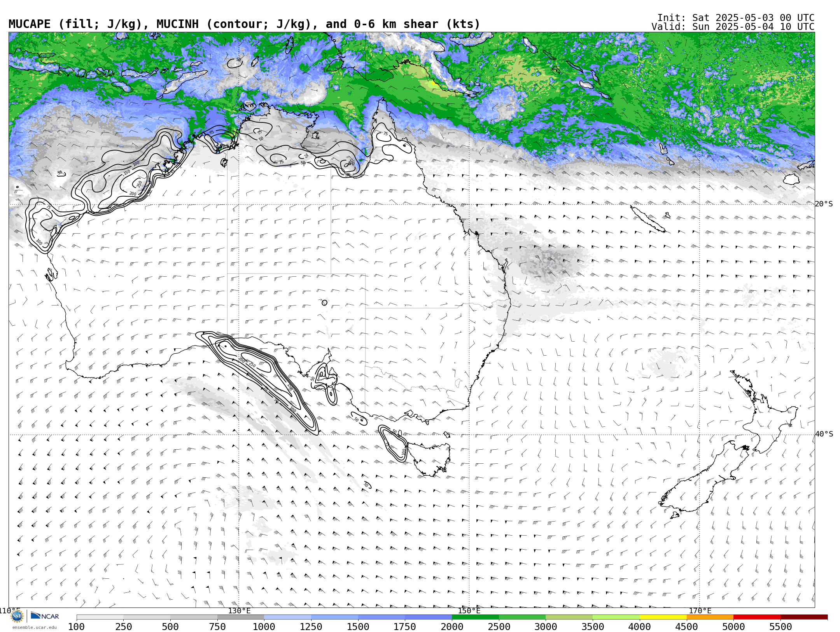
Task: Click the colorbar label 500
Action: (170, 627)
